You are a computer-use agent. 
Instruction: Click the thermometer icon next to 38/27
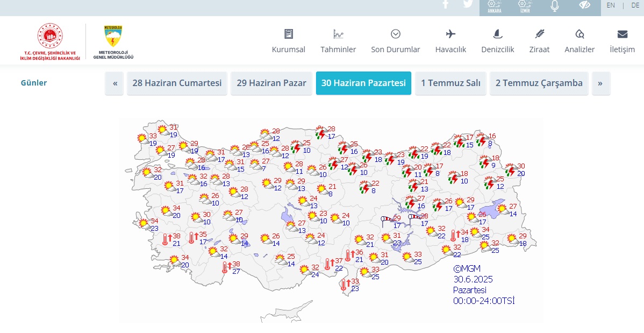point(227,267)
